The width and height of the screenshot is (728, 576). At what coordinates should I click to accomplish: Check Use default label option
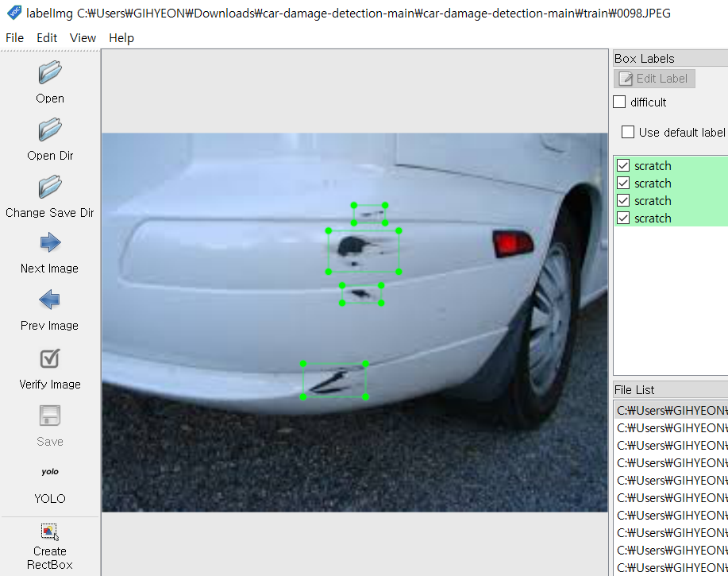(x=628, y=132)
